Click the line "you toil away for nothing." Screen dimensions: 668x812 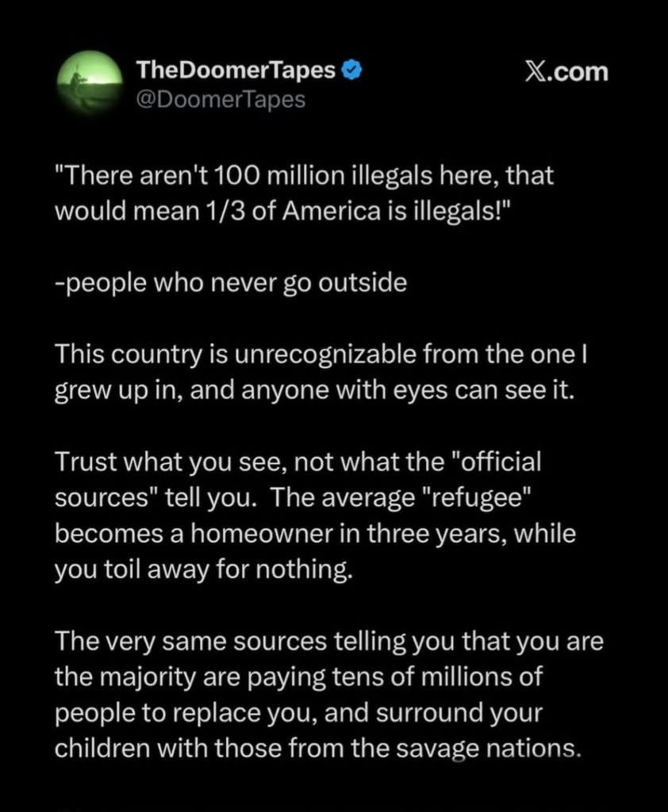coord(203,571)
